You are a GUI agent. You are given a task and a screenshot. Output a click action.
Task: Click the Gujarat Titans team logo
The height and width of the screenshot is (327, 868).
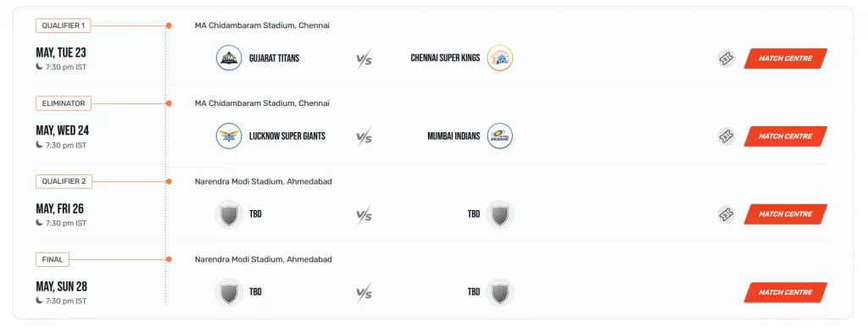(229, 58)
